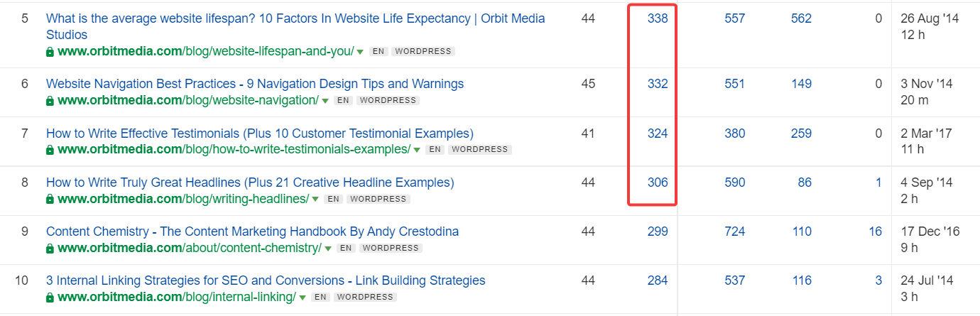Click the green lock icon beside website-navigation URL
The width and height of the screenshot is (980, 316).
(50, 101)
